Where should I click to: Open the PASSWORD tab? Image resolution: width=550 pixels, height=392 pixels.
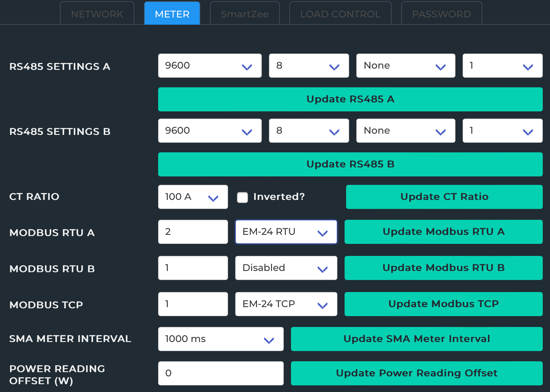[441, 14]
